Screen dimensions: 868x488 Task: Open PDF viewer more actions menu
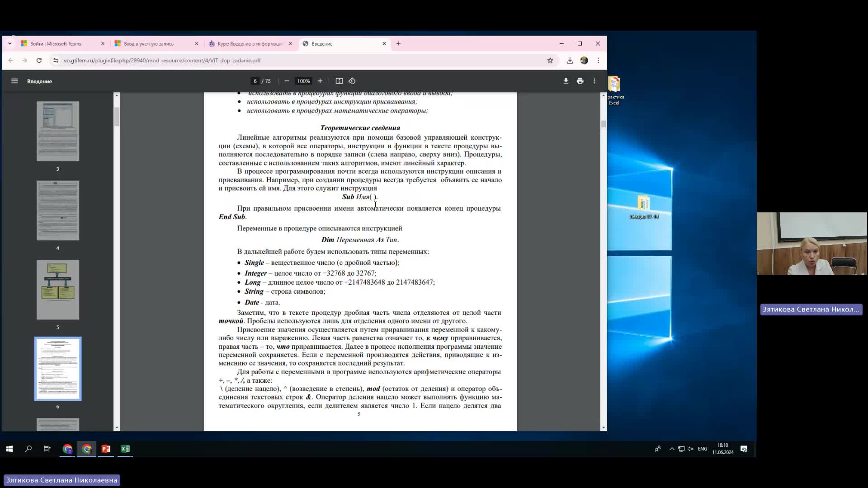coord(594,81)
